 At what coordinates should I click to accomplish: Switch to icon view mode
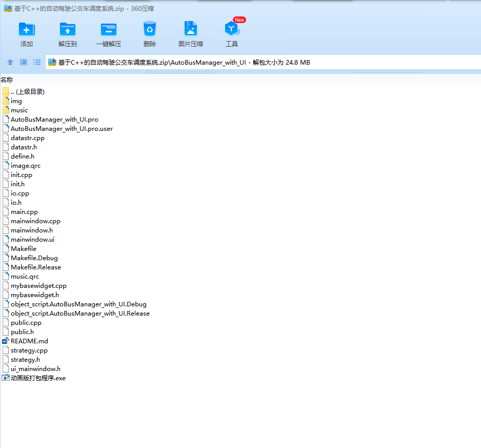click(24, 62)
